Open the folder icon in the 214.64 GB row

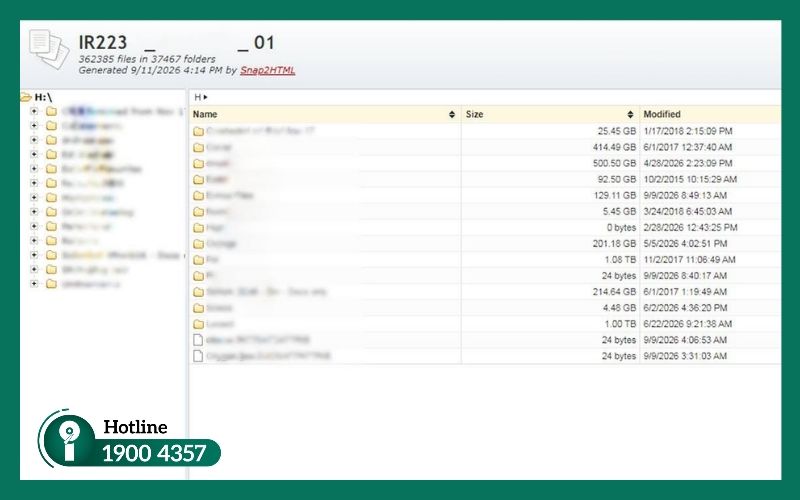coord(198,292)
